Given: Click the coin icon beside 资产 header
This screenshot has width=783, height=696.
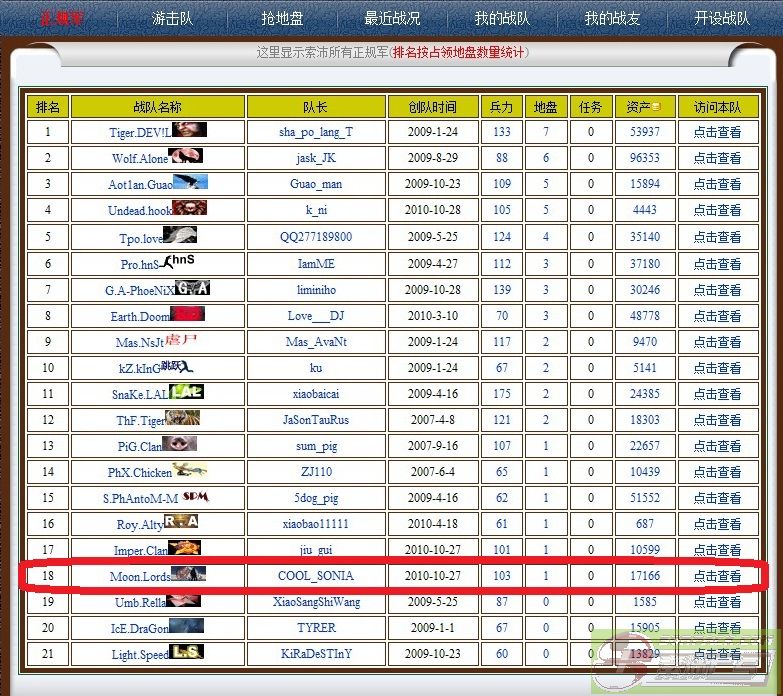Looking at the screenshot, I should [x=657, y=106].
